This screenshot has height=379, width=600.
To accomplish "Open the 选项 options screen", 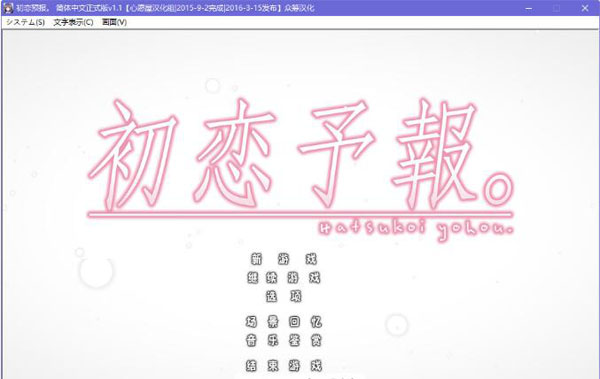I will click(x=284, y=296).
